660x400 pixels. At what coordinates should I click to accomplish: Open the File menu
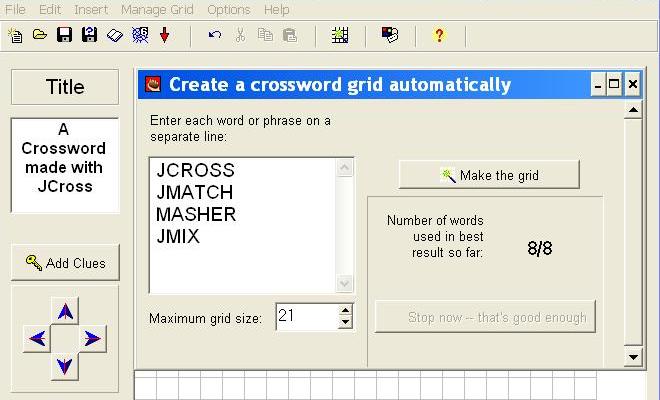pos(15,9)
